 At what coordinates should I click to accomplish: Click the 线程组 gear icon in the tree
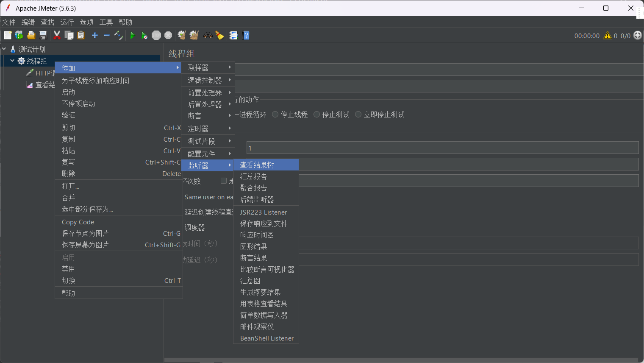pyautogui.click(x=21, y=61)
